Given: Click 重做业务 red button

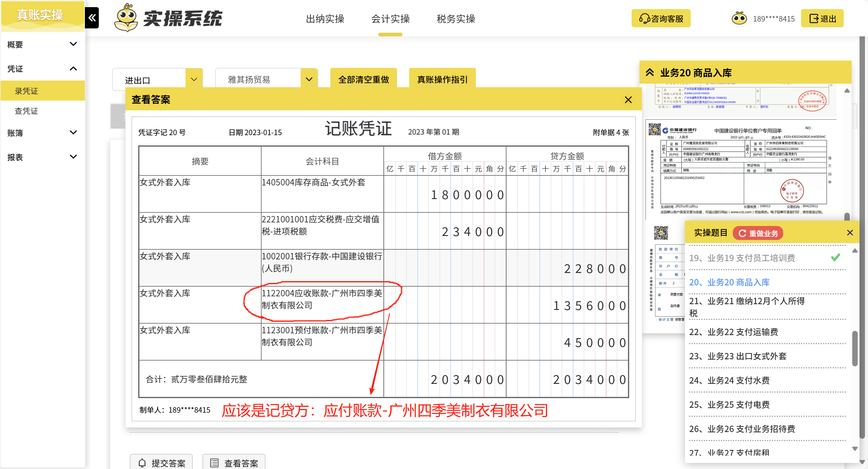Looking at the screenshot, I should click(x=758, y=233).
